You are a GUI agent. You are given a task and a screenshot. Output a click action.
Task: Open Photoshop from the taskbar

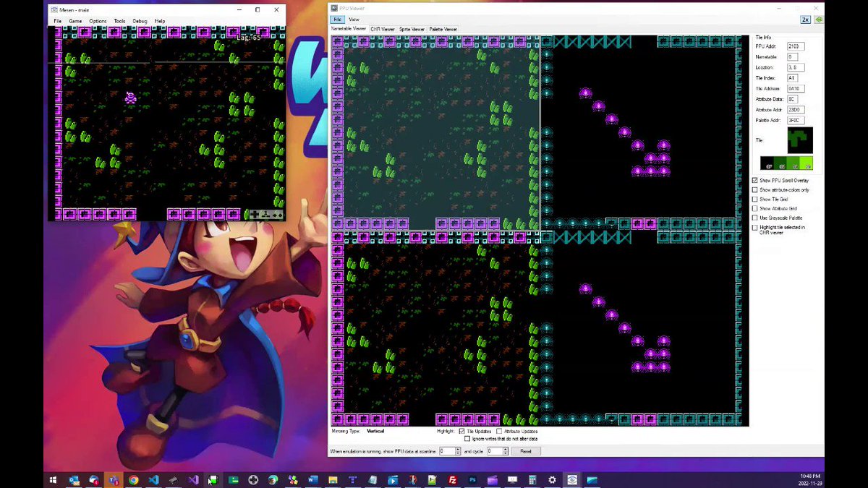[x=472, y=479]
